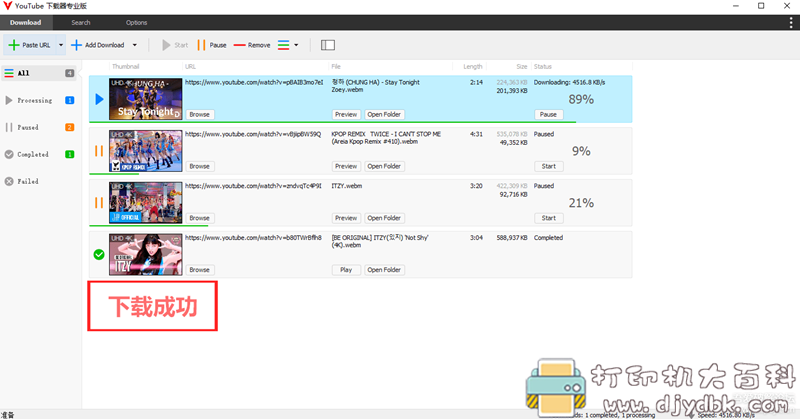Open Folder for the Stay Tonight download
This screenshot has height=419, width=800.
[x=384, y=114]
